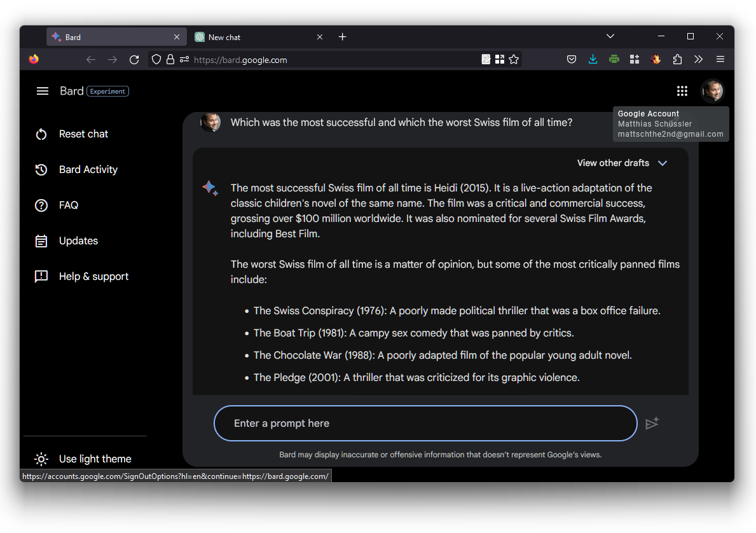
Task: Click the Bard Activity history icon
Action: (x=41, y=170)
